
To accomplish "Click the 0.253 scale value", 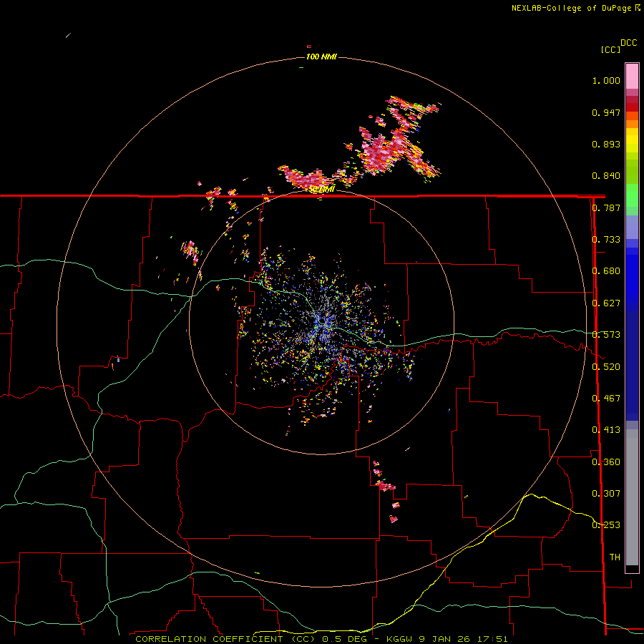I will tap(606, 525).
